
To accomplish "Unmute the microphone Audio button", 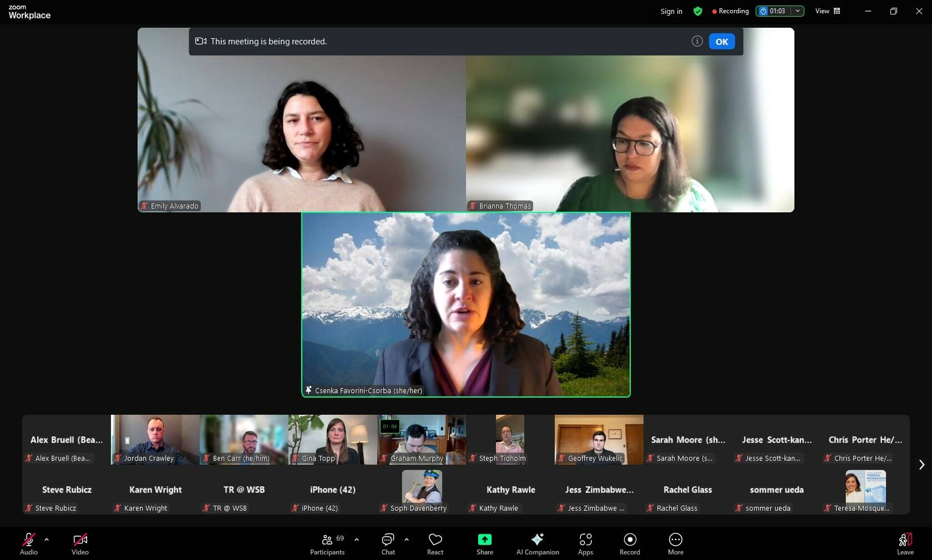I will tap(29, 543).
